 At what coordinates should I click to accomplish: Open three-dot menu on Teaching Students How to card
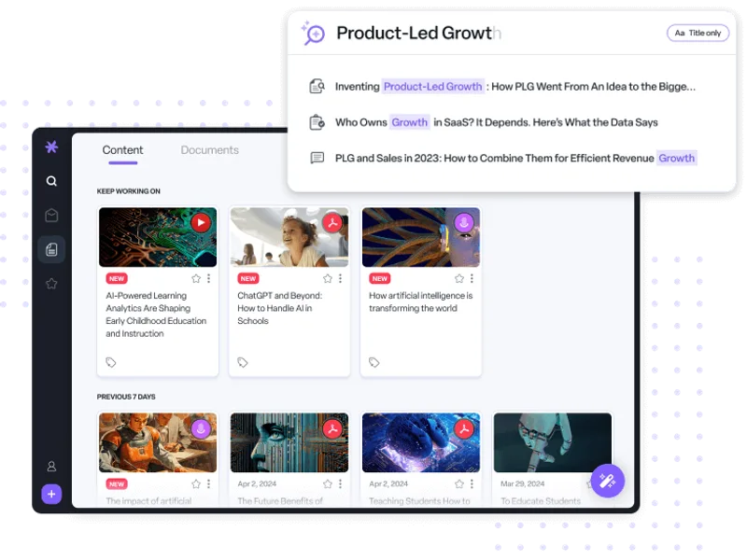pyautogui.click(x=472, y=483)
